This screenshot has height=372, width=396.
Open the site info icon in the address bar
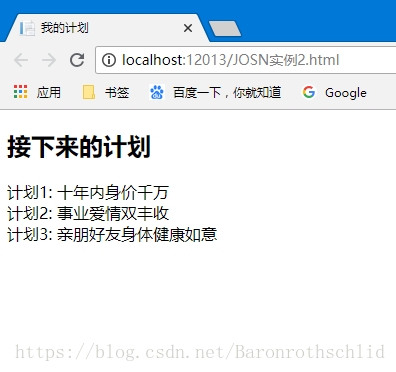click(109, 60)
